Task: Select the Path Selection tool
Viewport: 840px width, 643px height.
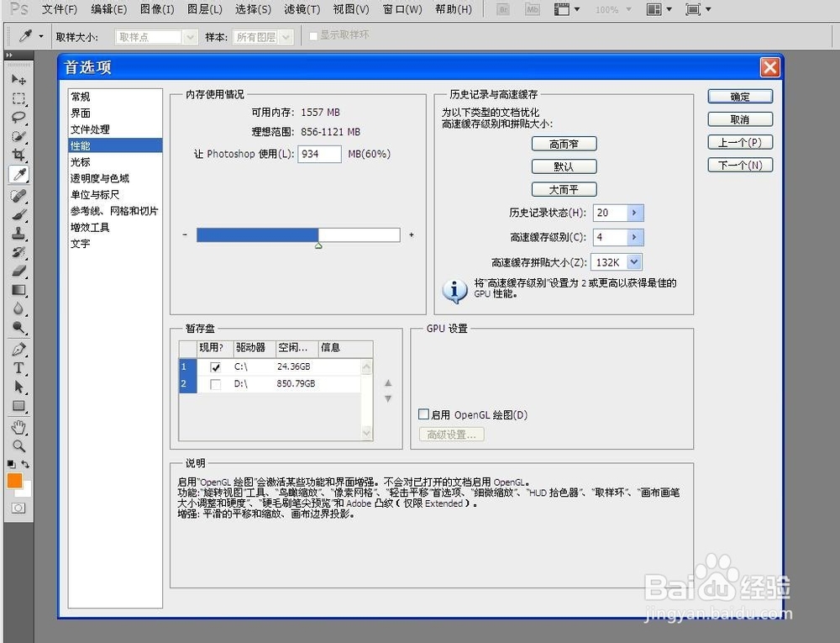Action: pos(18,387)
